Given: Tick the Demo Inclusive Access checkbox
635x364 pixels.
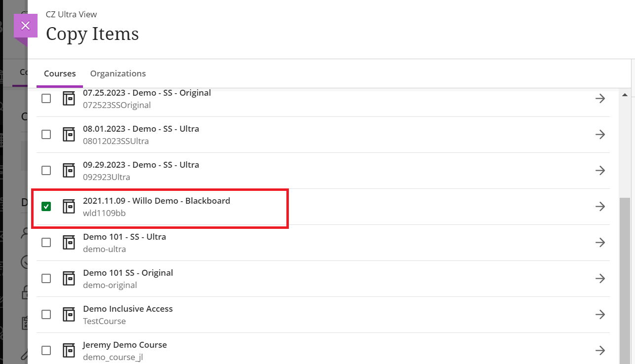Looking at the screenshot, I should (46, 314).
